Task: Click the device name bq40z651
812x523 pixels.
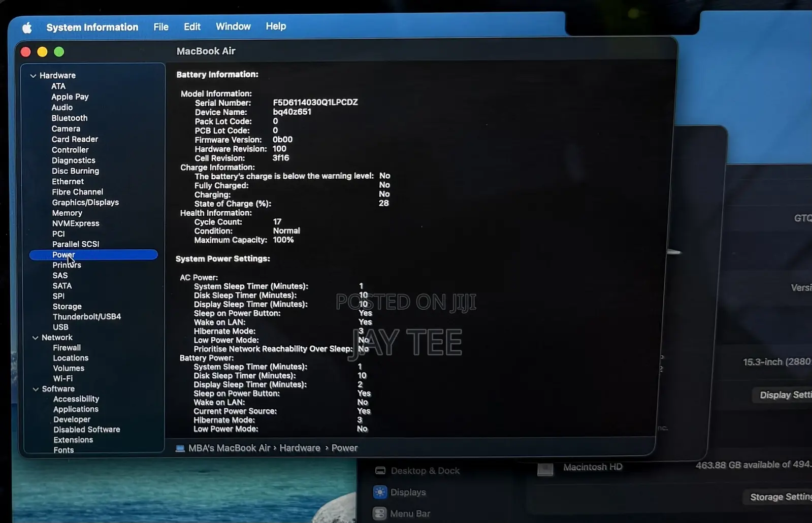Action: click(x=292, y=112)
